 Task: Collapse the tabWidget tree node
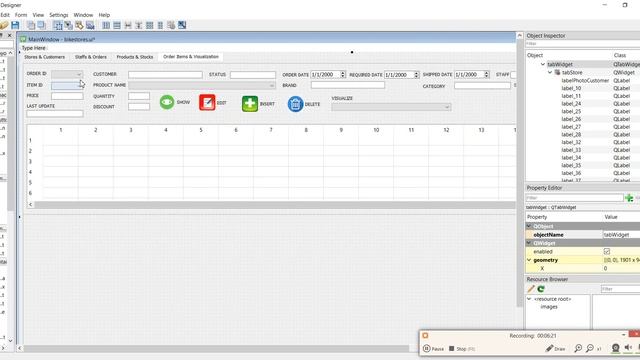[x=543, y=64]
